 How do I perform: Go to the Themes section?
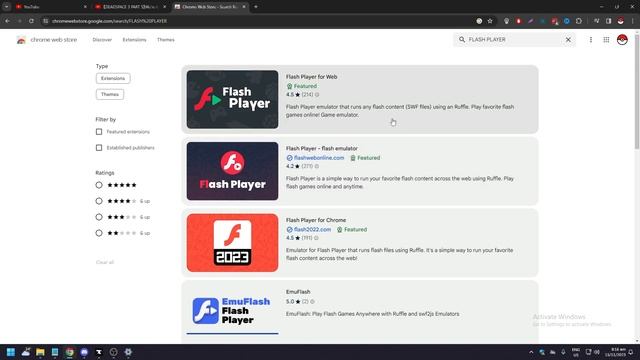165,40
